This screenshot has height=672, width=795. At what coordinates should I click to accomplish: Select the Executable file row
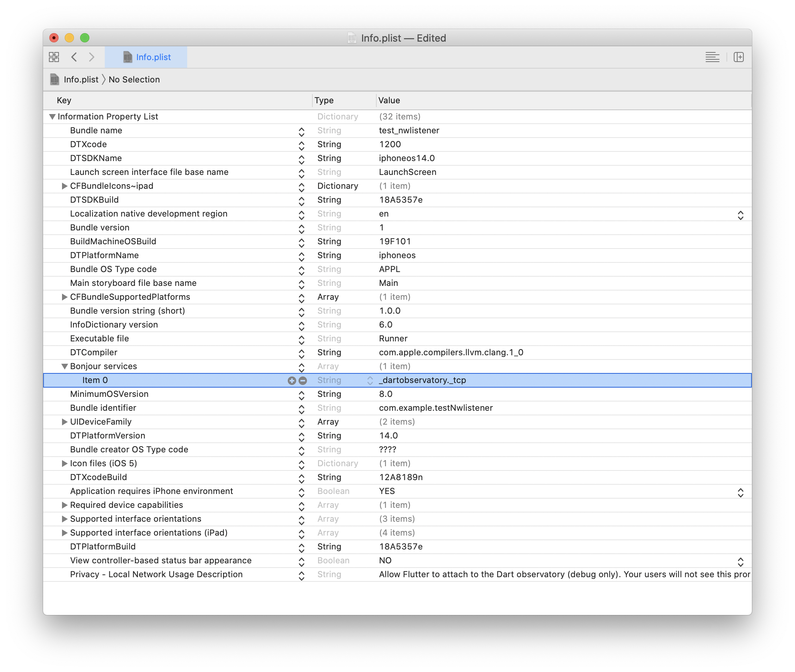pos(397,339)
